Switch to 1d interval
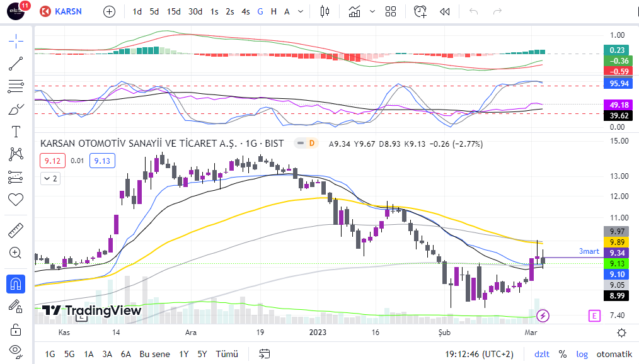Viewport: 639px width, 364px height. coord(137,11)
